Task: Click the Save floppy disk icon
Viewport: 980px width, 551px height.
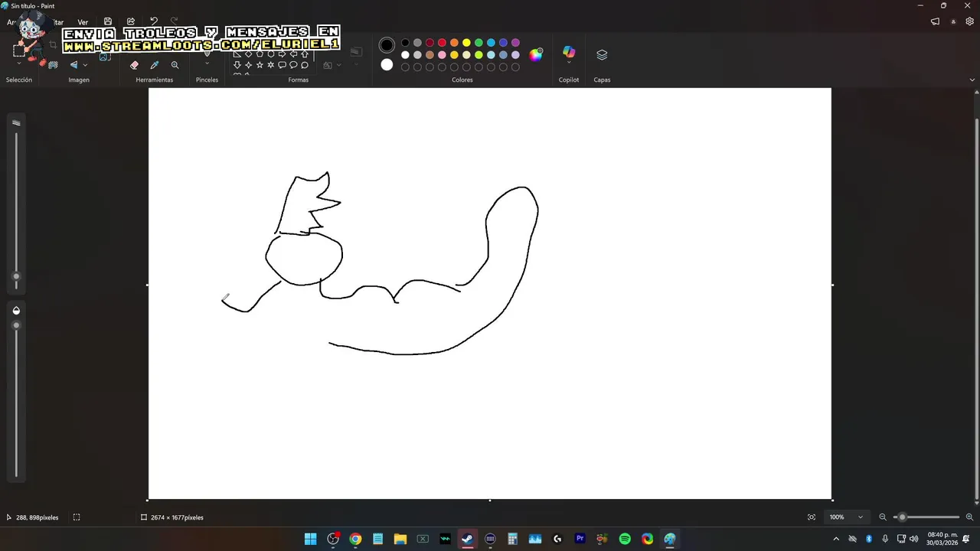Action: coord(108,21)
